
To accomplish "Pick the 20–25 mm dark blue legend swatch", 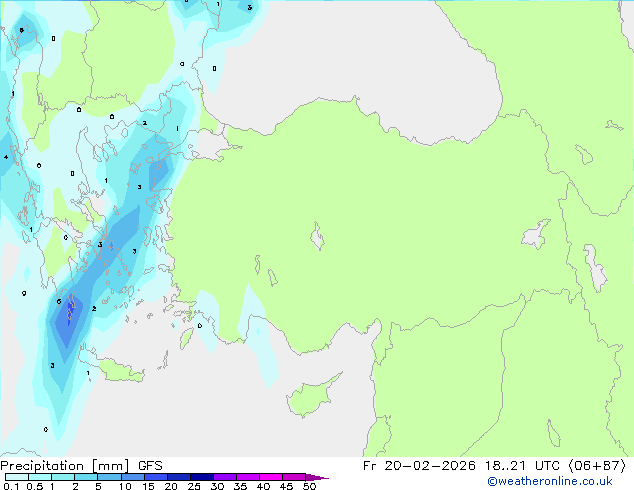I will click(179, 477).
